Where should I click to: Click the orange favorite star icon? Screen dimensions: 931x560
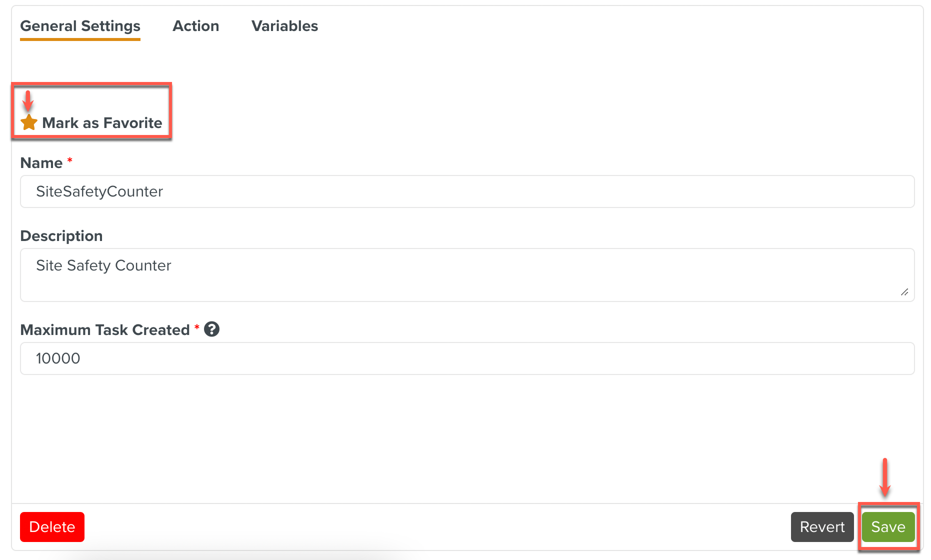click(x=29, y=122)
